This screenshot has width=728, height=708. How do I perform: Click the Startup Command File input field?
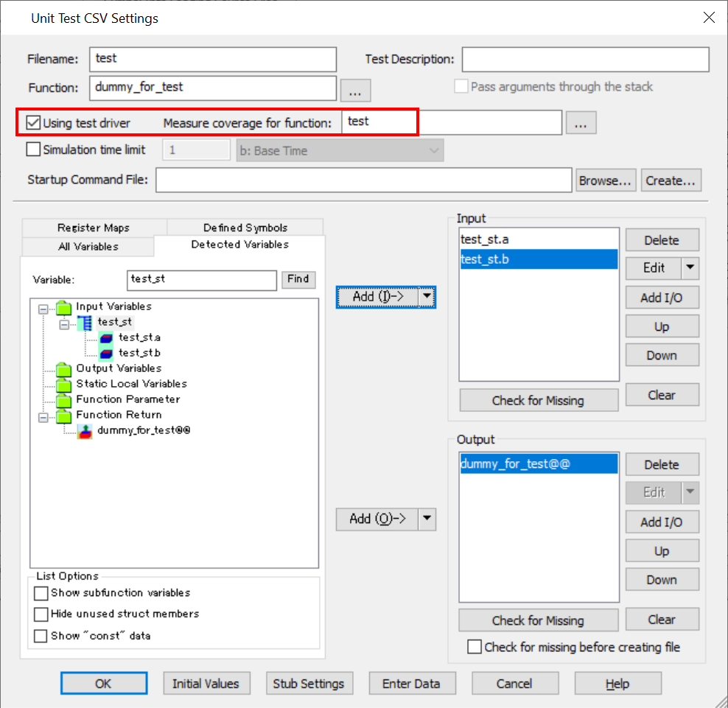(x=363, y=180)
